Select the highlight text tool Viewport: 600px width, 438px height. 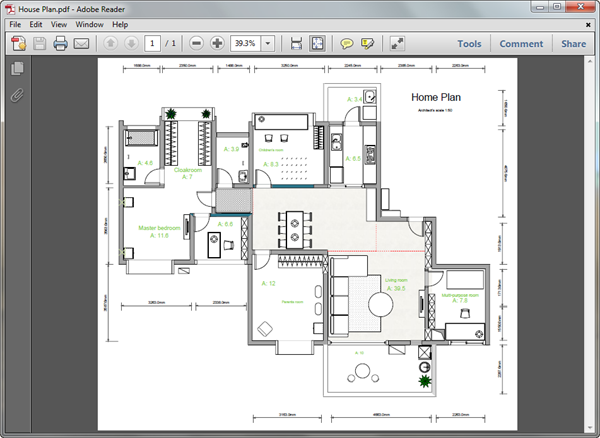[367, 44]
